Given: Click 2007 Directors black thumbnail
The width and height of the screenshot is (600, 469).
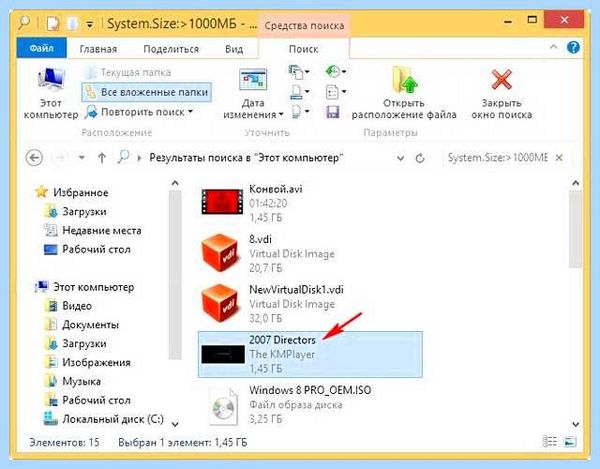Looking at the screenshot, I should pyautogui.click(x=223, y=355).
